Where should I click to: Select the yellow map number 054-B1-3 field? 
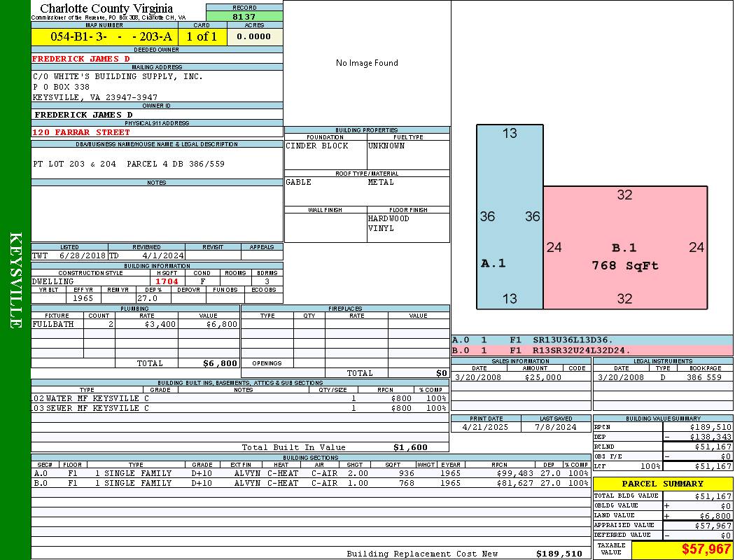(104, 36)
